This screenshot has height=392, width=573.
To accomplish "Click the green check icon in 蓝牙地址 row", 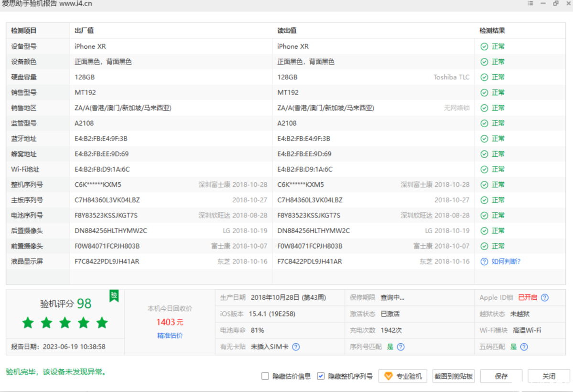I will (x=484, y=139).
